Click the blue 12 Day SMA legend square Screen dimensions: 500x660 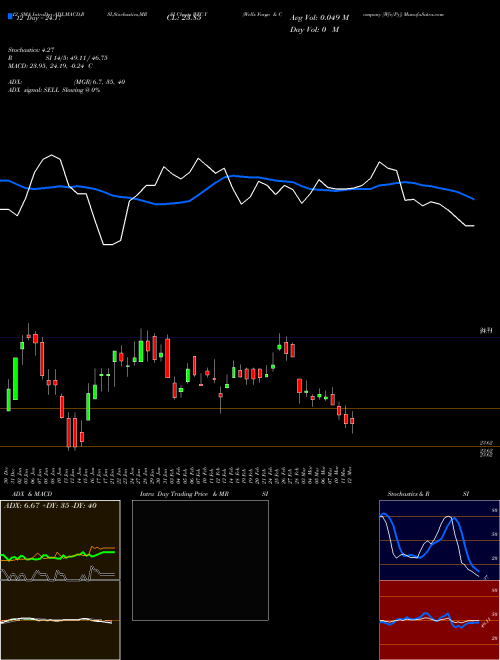[x=11, y=16]
